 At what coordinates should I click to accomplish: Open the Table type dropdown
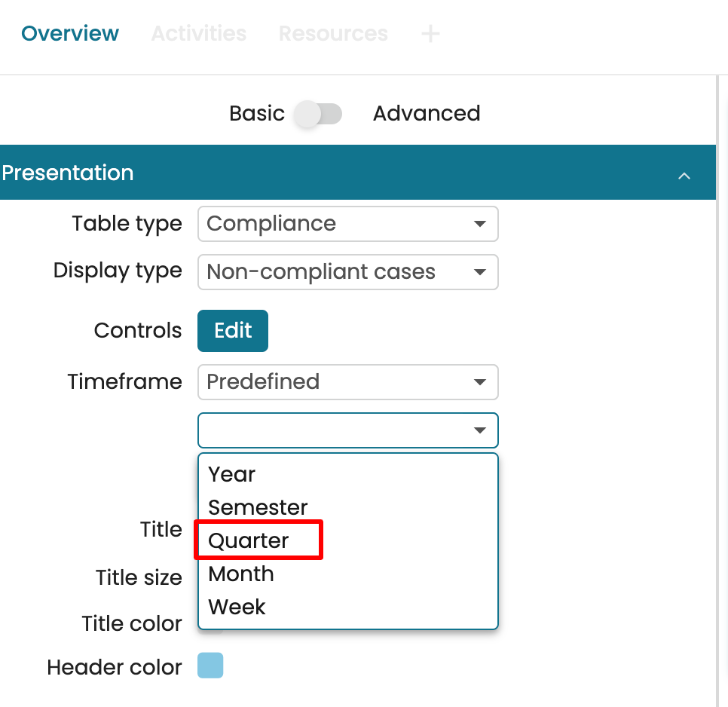pyautogui.click(x=347, y=224)
